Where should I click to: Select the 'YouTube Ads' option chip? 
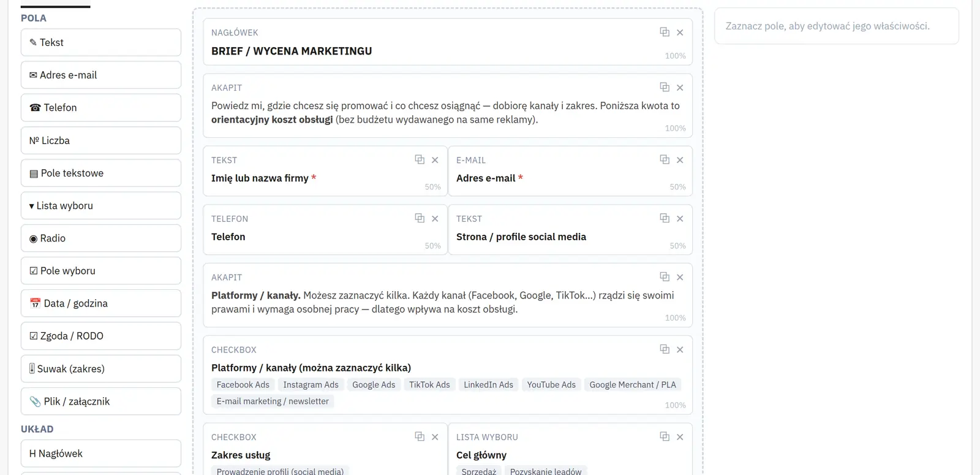(x=551, y=385)
